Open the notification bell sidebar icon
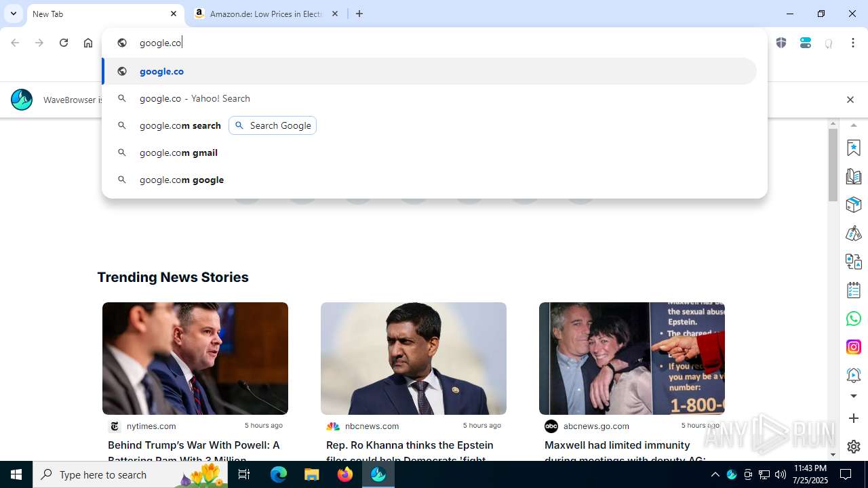The height and width of the screenshot is (488, 868). pos(854,375)
